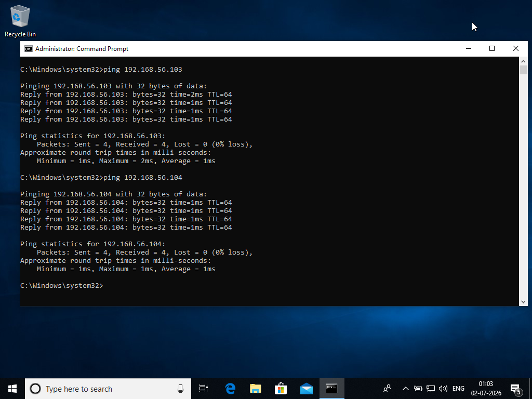Viewport: 532px width, 399px height.
Task: Open Microsoft Store from the taskbar
Action: pos(281,389)
